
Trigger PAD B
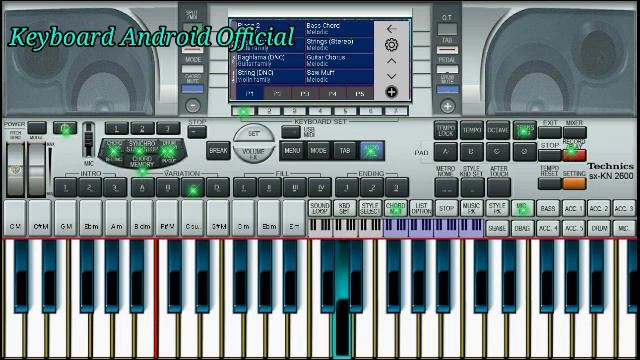click(472, 151)
